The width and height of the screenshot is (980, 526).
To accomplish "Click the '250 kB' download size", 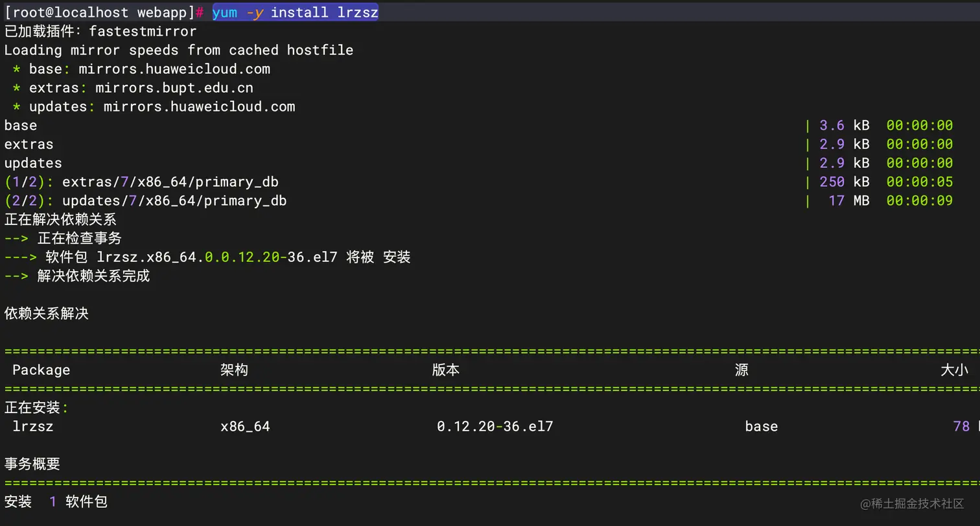I will (x=845, y=182).
